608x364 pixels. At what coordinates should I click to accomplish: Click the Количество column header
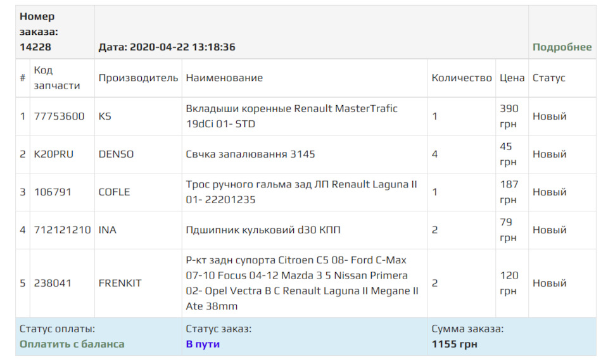click(x=462, y=78)
